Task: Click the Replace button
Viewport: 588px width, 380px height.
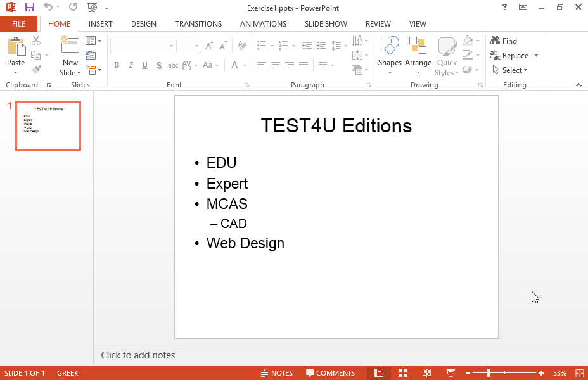Action: tap(509, 56)
